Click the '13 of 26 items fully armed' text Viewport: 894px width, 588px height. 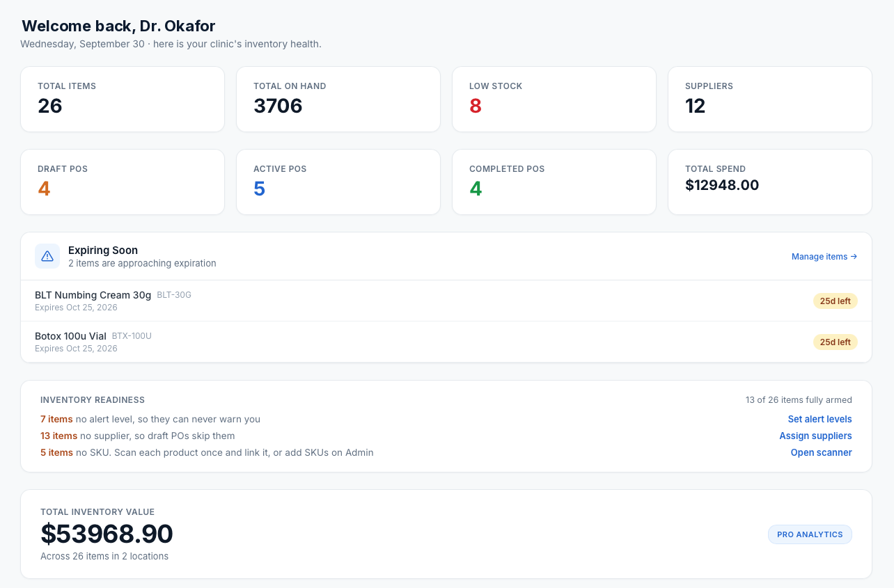[x=799, y=400]
